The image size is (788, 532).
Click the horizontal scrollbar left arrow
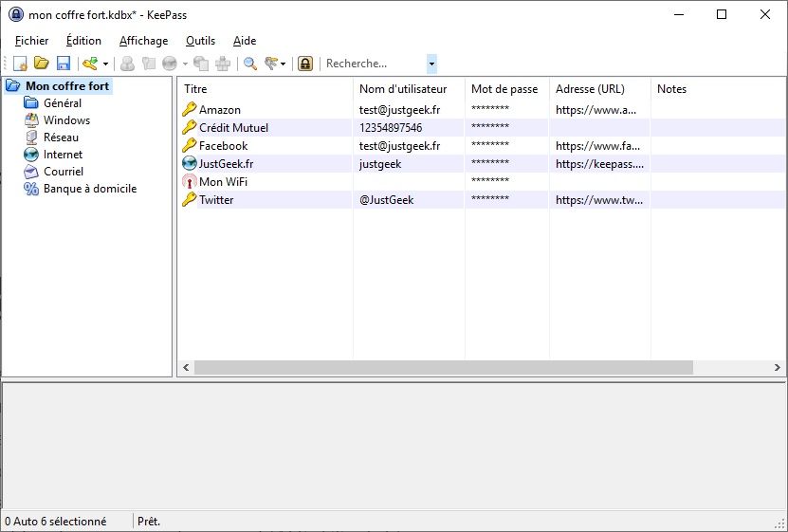[186, 367]
